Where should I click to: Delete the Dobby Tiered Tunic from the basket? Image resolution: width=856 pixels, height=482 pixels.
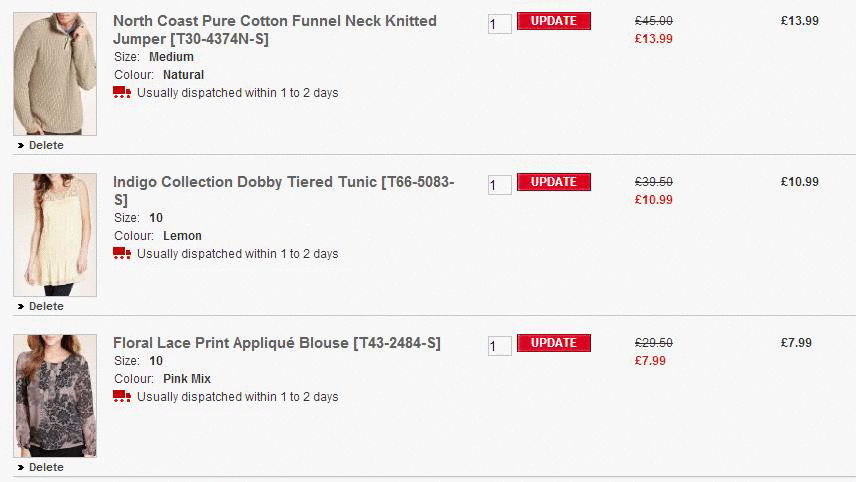45,306
